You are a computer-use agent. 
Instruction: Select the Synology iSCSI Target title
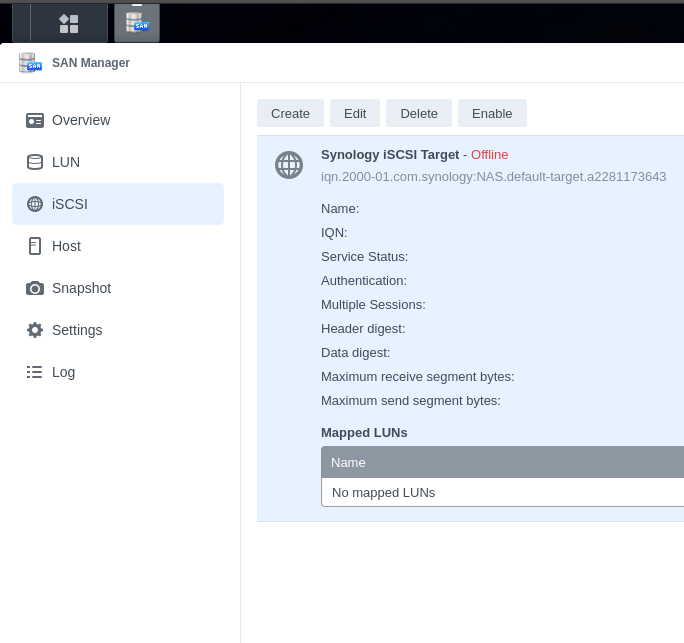point(390,155)
